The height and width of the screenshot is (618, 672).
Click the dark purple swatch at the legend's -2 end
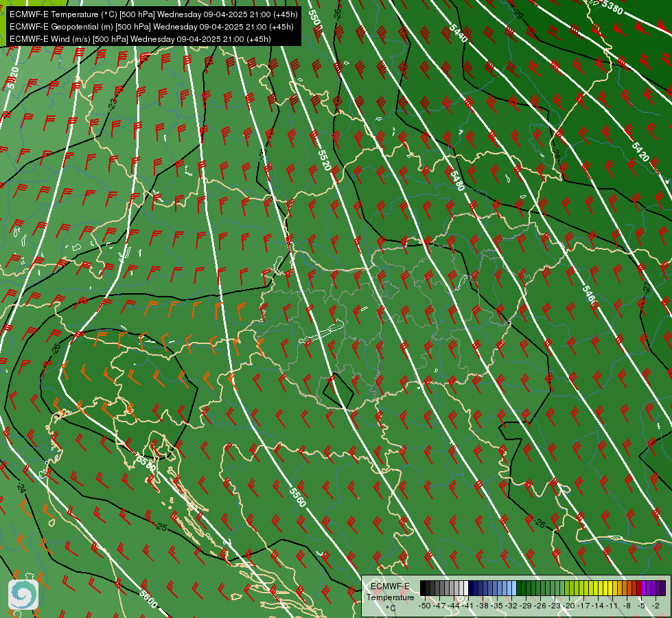[x=664, y=588]
